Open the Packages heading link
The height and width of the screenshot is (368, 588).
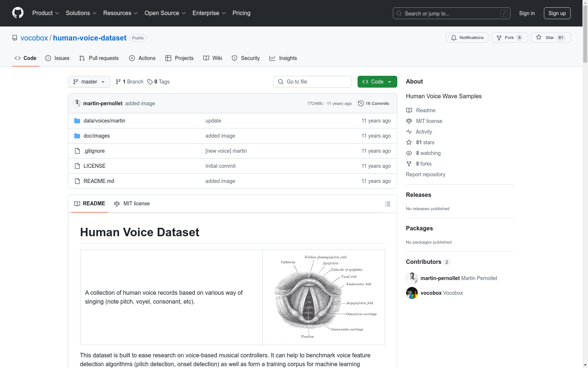[x=419, y=228]
